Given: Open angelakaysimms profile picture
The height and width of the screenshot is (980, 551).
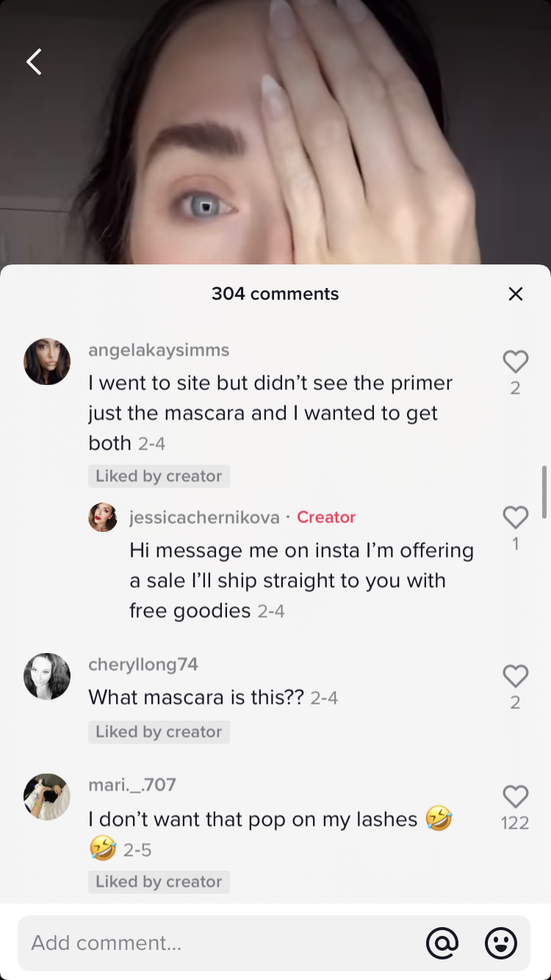Looking at the screenshot, I should (47, 361).
